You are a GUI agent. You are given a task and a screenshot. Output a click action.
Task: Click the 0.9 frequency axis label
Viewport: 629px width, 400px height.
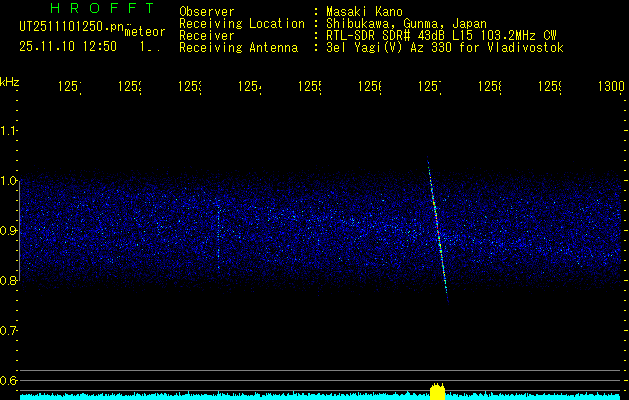(x=9, y=230)
